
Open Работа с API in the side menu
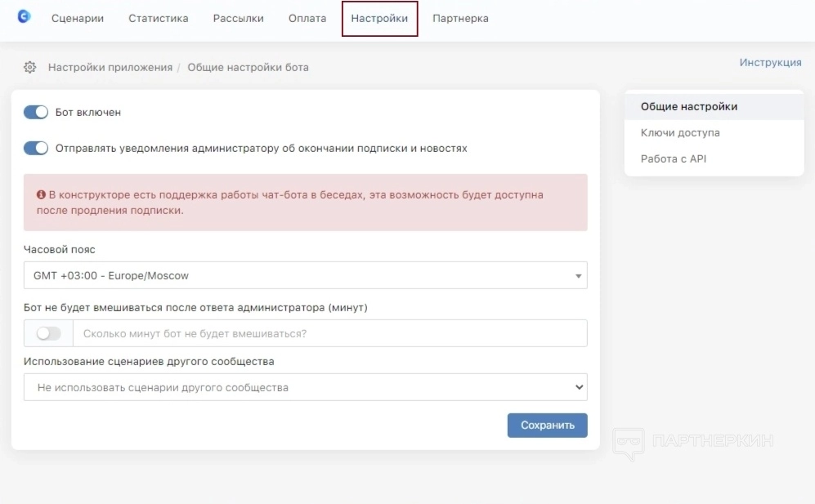pos(674,158)
